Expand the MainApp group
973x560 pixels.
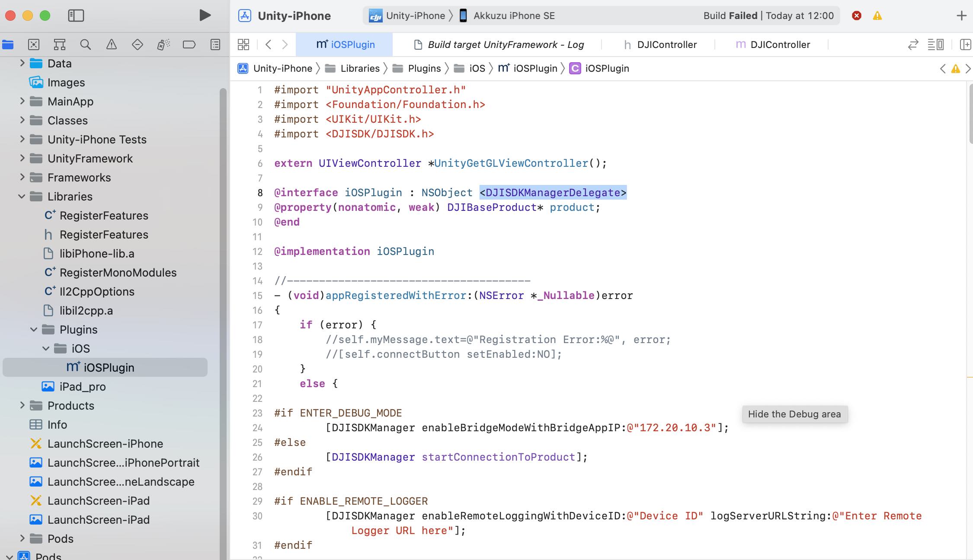(22, 101)
